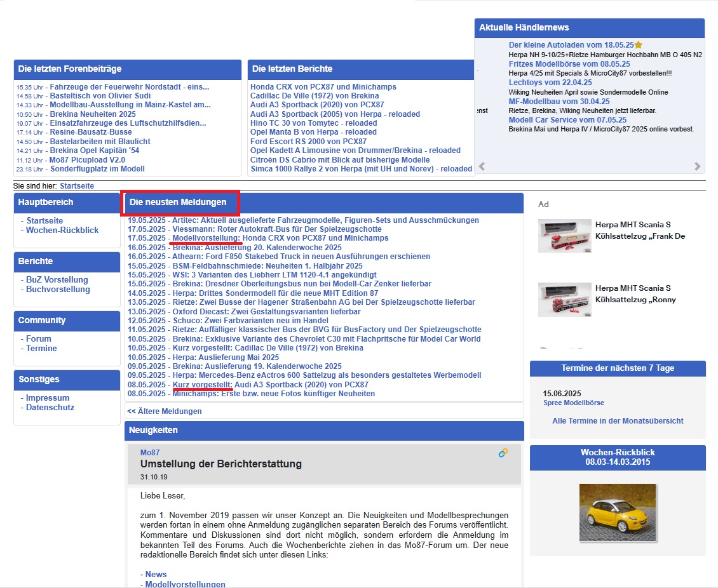Open the Herpa Scania „Ronny ad image
The width and height of the screenshot is (718, 588).
[x=564, y=300]
